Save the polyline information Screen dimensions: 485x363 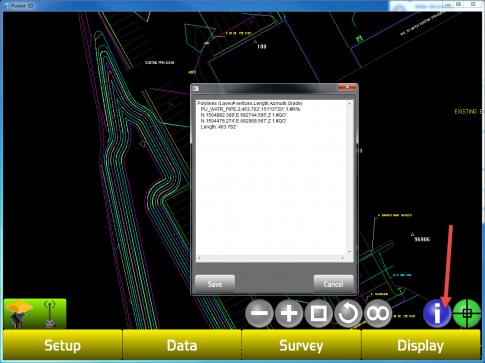point(215,284)
